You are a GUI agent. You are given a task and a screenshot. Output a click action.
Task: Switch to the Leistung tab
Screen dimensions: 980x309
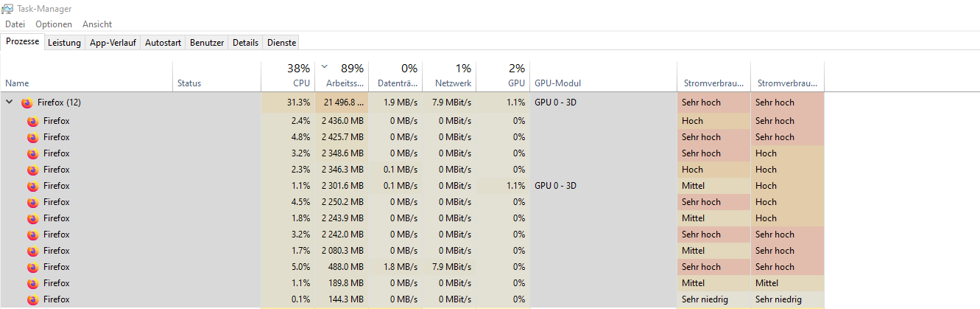coord(64,43)
